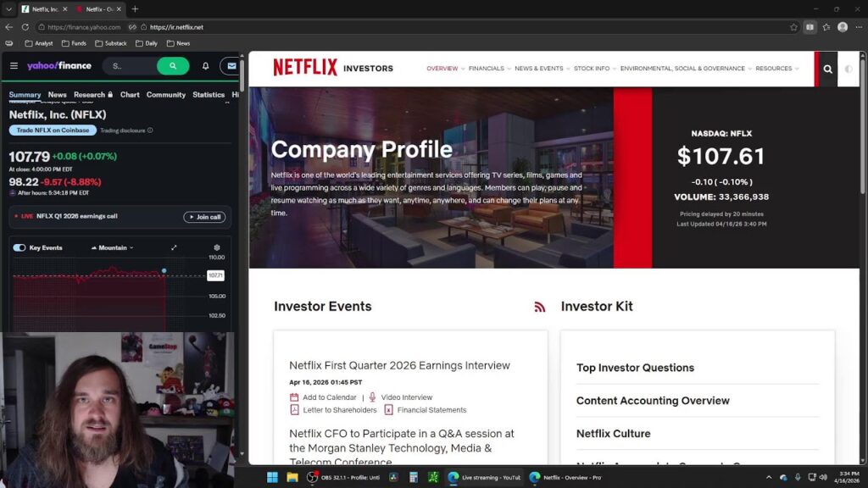This screenshot has width=868, height=488.
Task: Expand the stock chart to fullscreen
Action: (x=174, y=248)
